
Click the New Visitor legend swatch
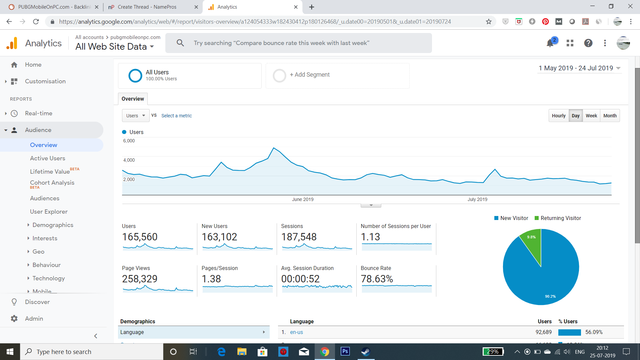496,218
